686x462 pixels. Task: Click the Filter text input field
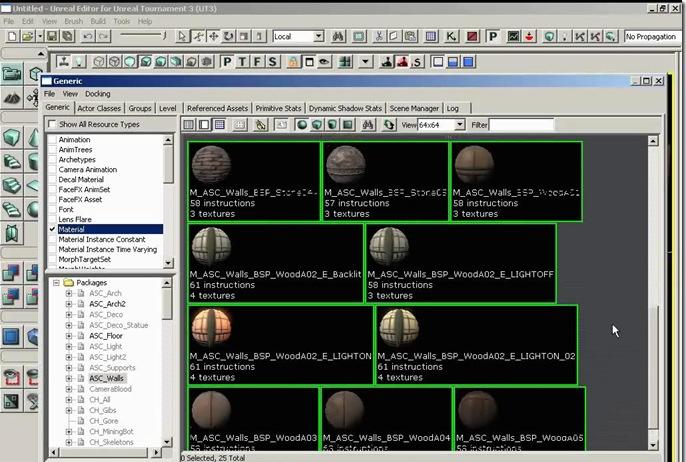pos(521,125)
